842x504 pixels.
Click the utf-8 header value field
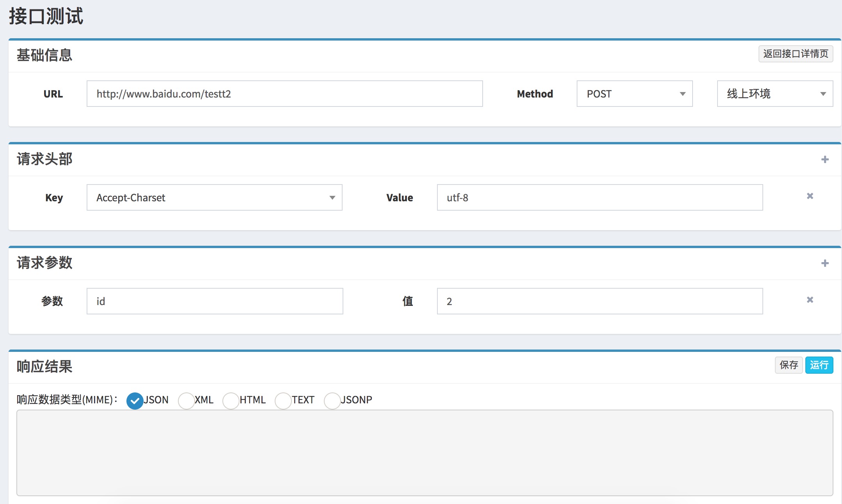click(x=600, y=198)
